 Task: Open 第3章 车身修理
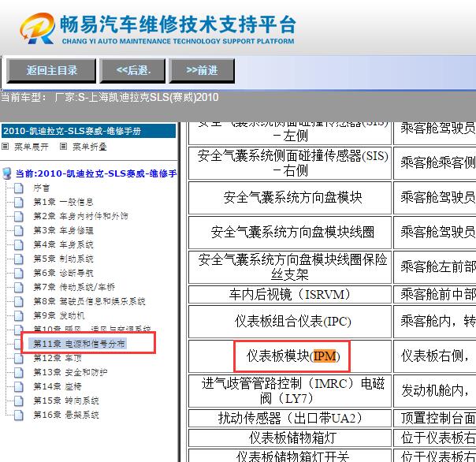pos(63,230)
